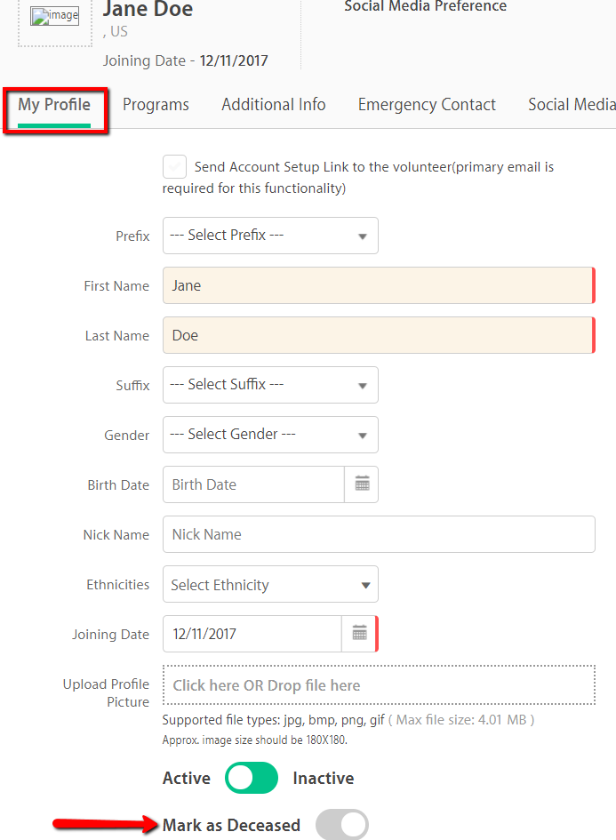Toggle the Mark as Deceased switch
Image resolution: width=616 pixels, height=840 pixels.
[341, 825]
